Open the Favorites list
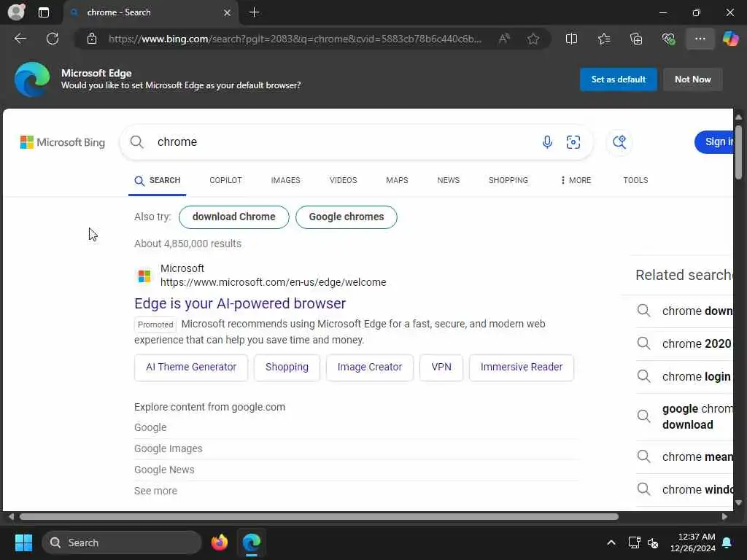Viewport: 747px width, 560px height. click(603, 39)
